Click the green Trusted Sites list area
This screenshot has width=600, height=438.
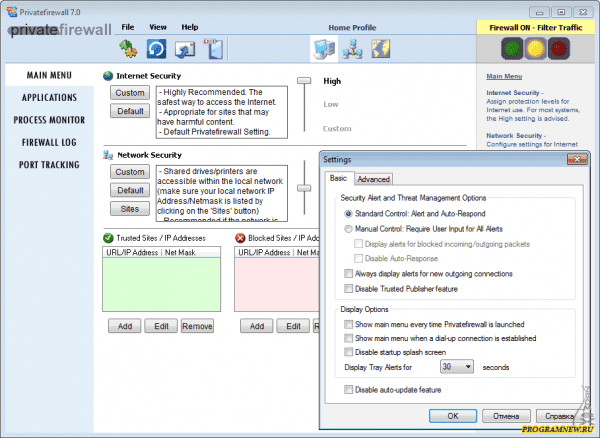[x=161, y=285]
